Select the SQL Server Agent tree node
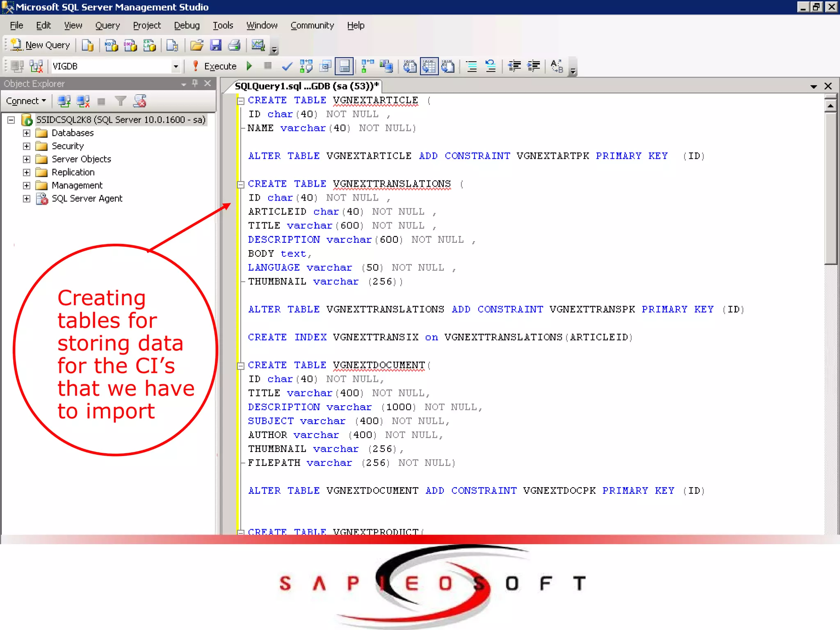Viewport: 840px width, 630px height. click(87, 199)
